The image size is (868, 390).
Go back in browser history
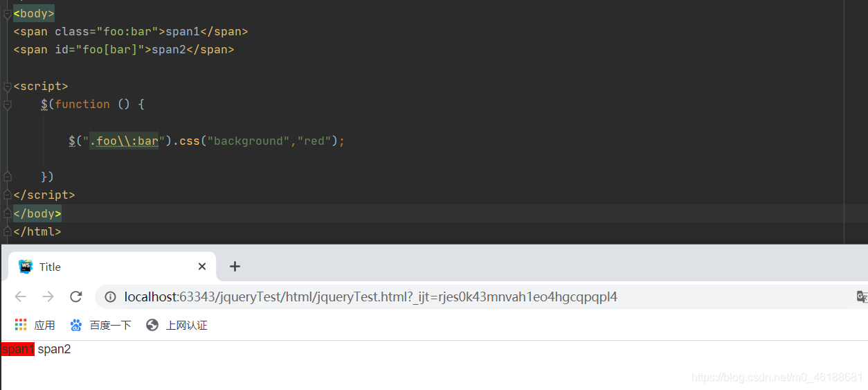pyautogui.click(x=20, y=296)
